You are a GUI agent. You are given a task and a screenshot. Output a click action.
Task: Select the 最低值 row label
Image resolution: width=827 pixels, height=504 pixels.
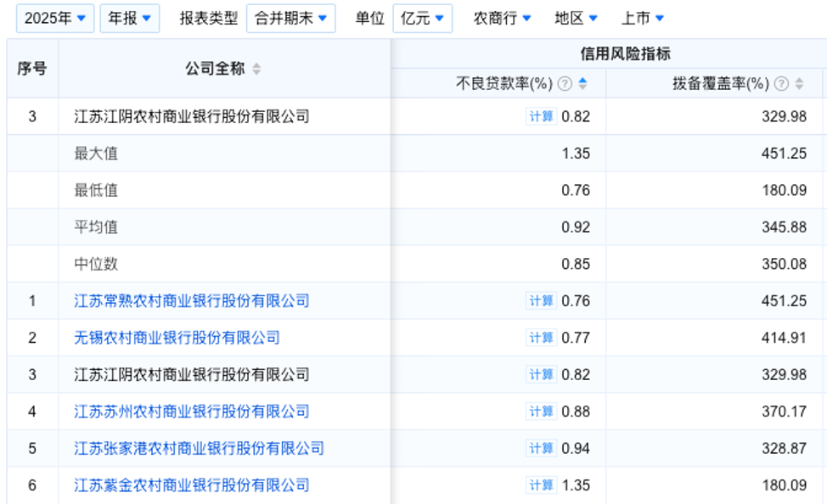(96, 190)
